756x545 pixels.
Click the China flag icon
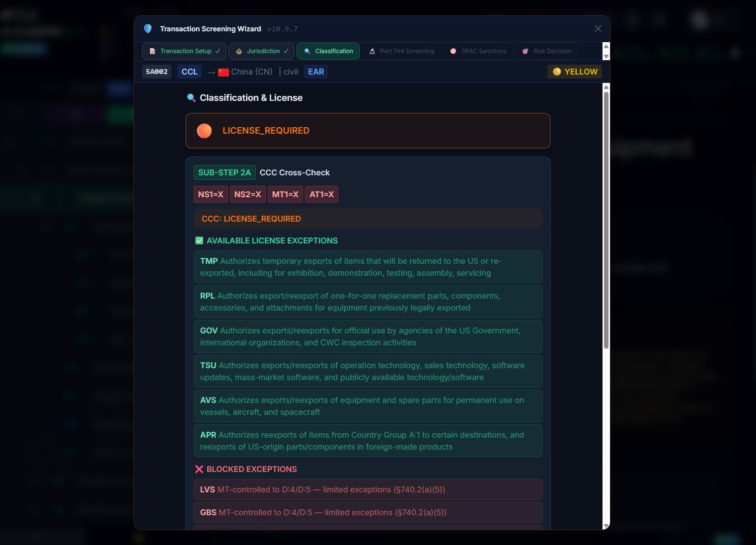tap(224, 72)
